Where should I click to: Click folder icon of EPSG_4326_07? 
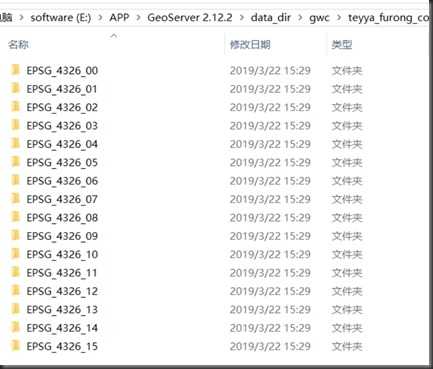click(x=15, y=199)
